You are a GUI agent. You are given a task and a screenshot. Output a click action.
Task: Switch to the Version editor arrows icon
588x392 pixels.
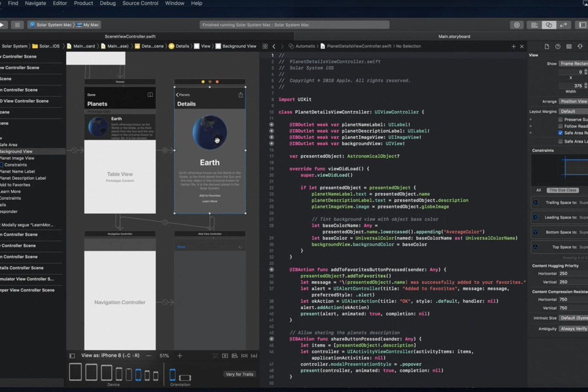(563, 25)
